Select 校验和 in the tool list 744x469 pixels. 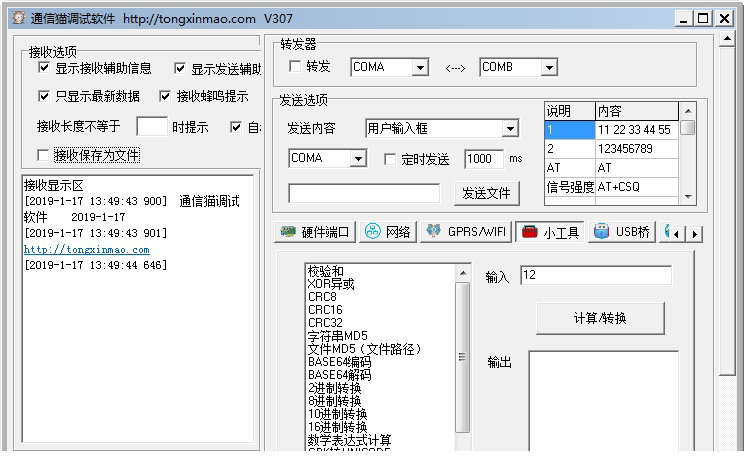[x=325, y=271]
